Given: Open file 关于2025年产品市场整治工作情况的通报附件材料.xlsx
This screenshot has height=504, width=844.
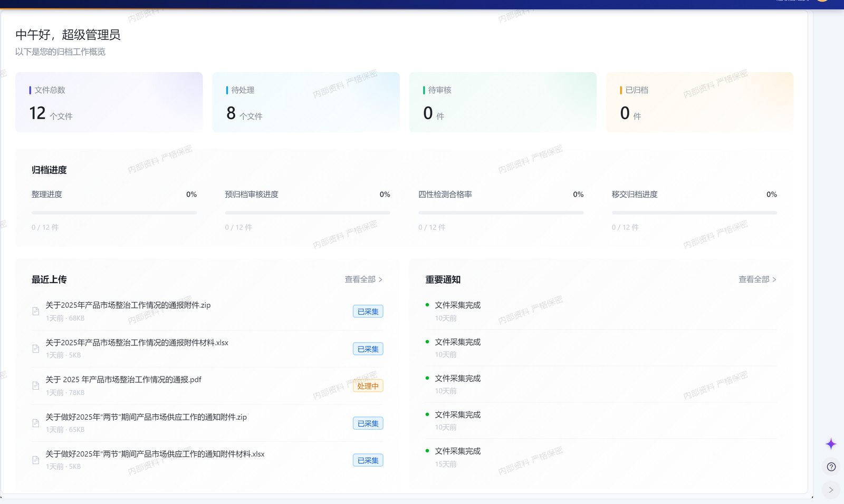Looking at the screenshot, I should click(137, 343).
